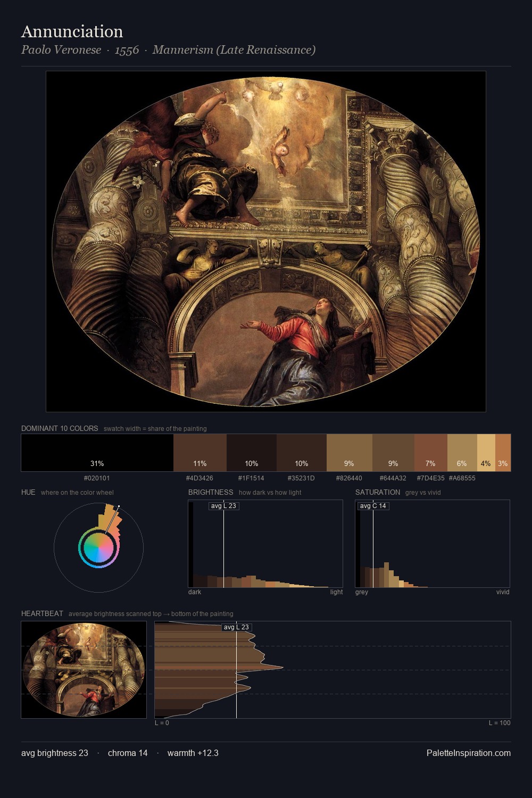
Task: Click hex code #644A32
Action: (x=393, y=478)
